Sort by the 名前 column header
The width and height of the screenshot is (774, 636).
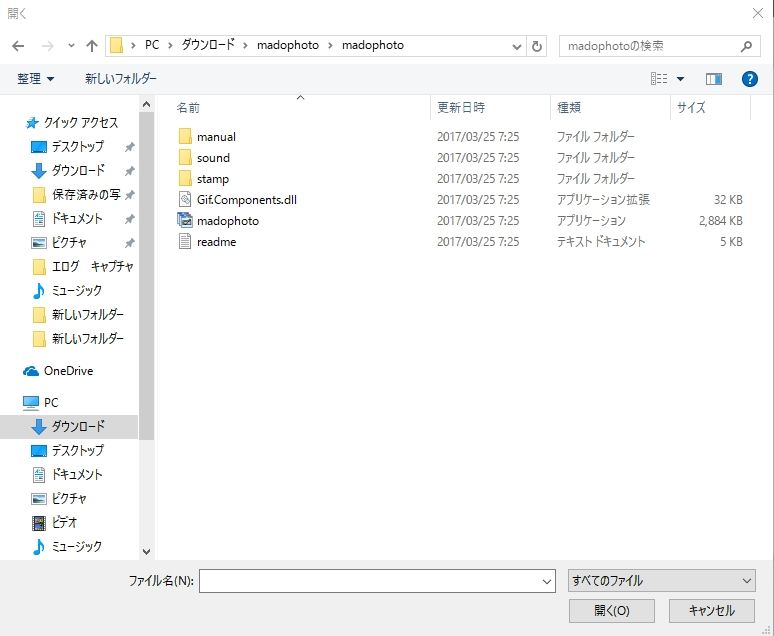click(189, 108)
